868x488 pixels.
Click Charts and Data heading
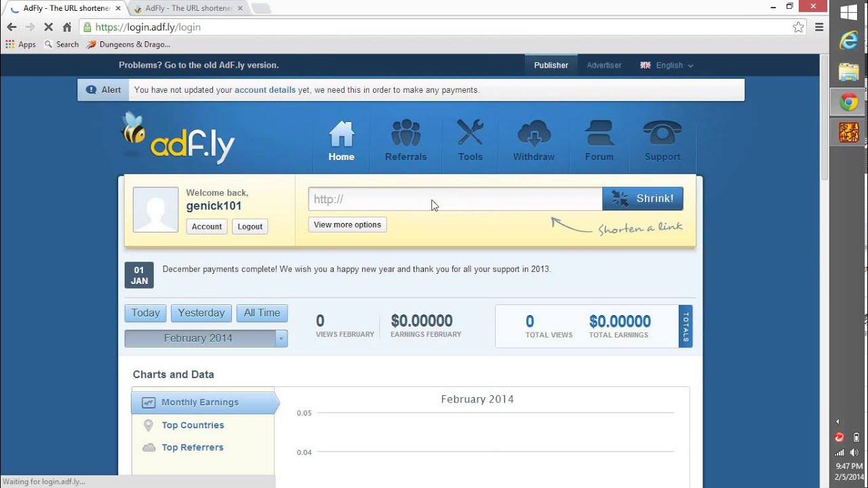pos(174,374)
